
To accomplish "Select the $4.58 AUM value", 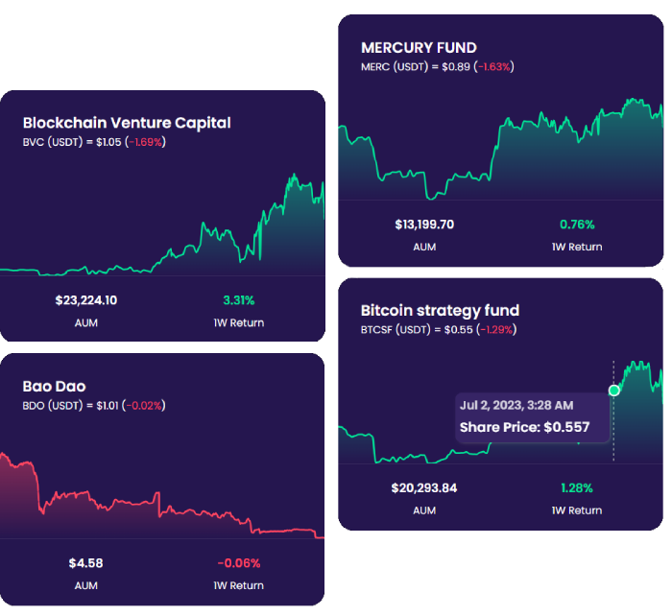I will click(86, 563).
